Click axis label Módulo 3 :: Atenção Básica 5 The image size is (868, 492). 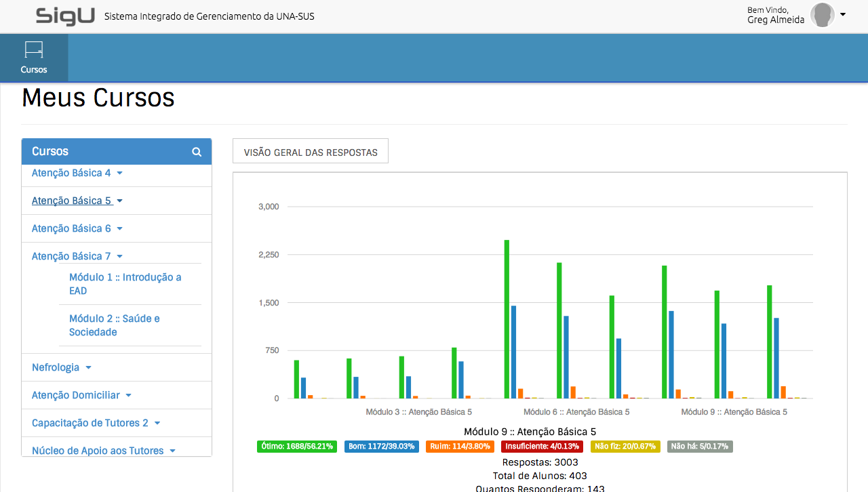[x=419, y=411]
